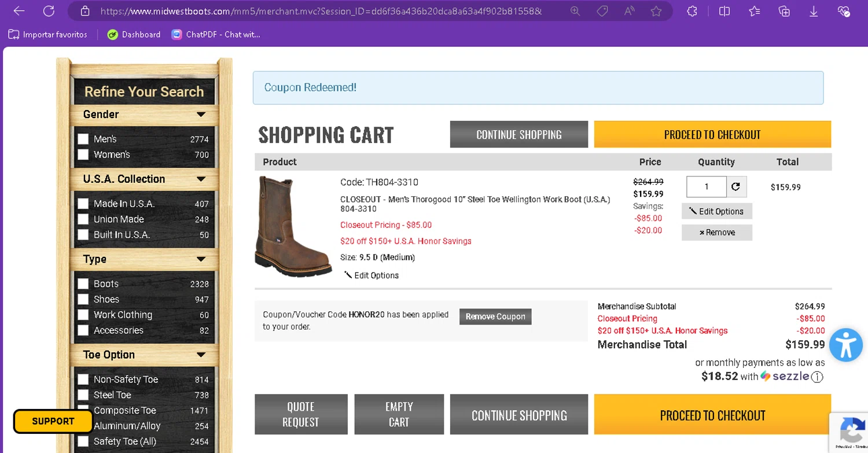Check Steel Toe filter

click(x=83, y=395)
